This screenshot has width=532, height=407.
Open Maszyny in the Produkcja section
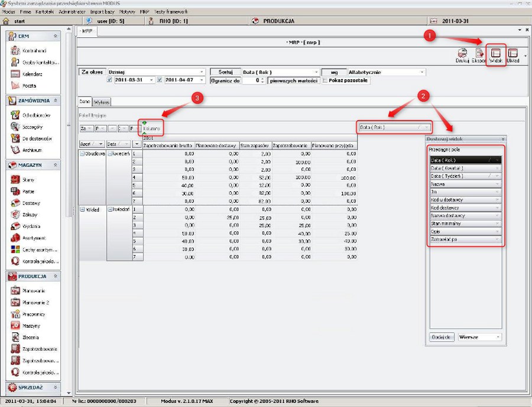click(x=31, y=326)
